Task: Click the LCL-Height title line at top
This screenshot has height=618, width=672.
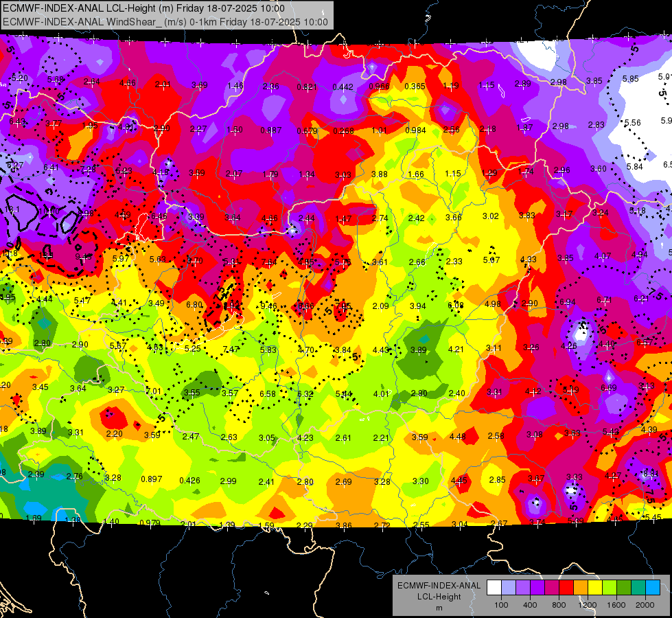Action: tap(143, 8)
